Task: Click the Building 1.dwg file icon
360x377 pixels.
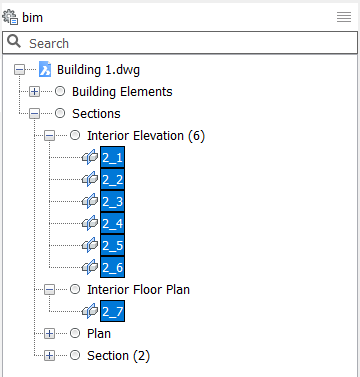Action: [45, 69]
